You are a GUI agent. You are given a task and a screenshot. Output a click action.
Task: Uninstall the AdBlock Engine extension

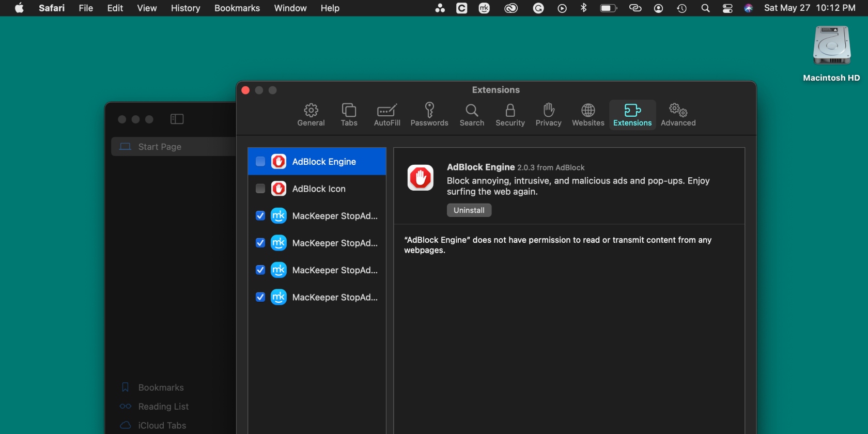(469, 210)
